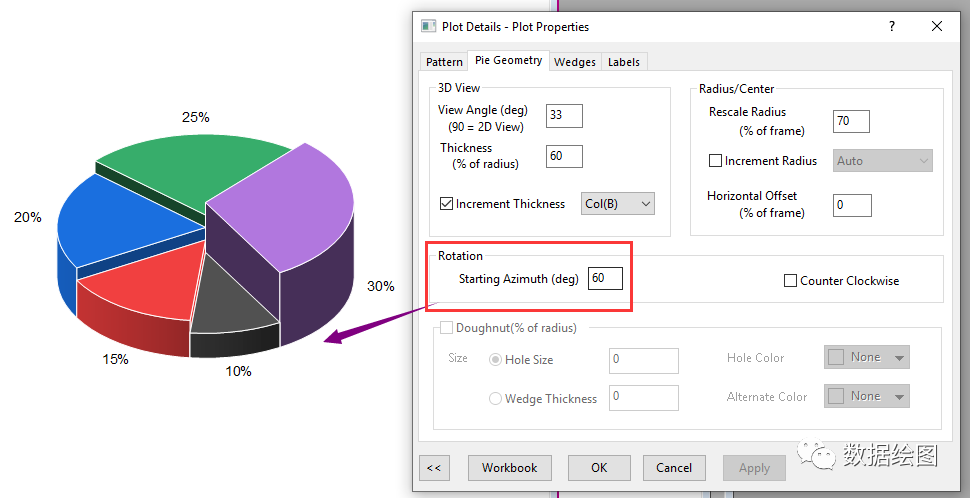Image resolution: width=970 pixels, height=498 pixels.
Task: Select the Wedge Thickness radio button
Action: [x=496, y=399]
